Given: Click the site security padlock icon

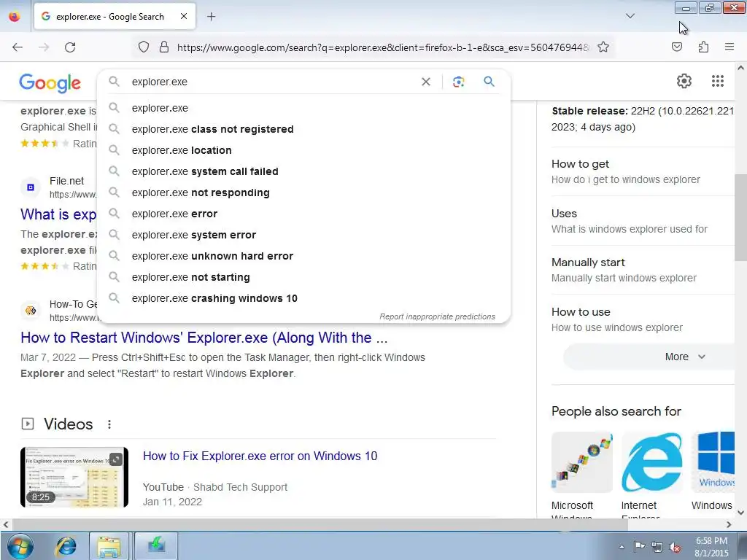Looking at the screenshot, I should [164, 47].
